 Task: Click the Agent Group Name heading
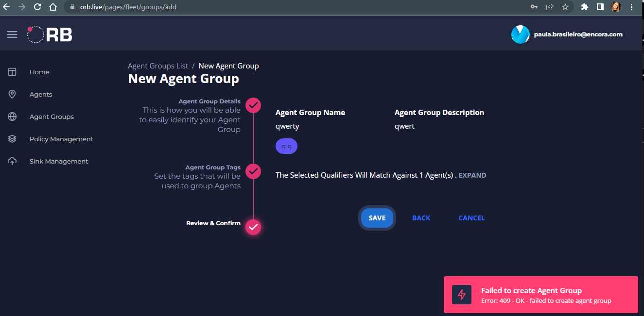coord(310,113)
